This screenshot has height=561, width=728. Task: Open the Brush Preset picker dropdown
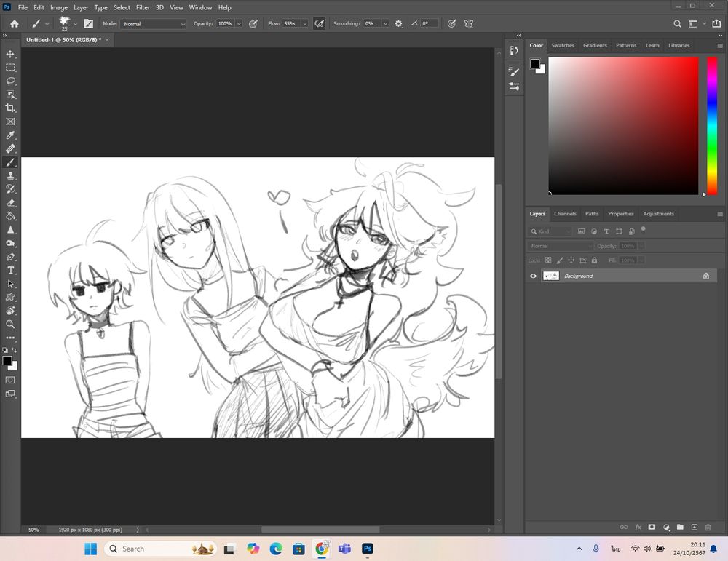[75, 24]
